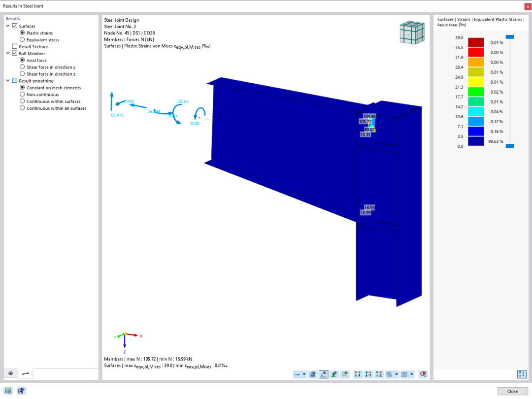Viewport: 532px width, 399px height.
Task: Open the display mode cube dropdown arrow
Action: 411,374
